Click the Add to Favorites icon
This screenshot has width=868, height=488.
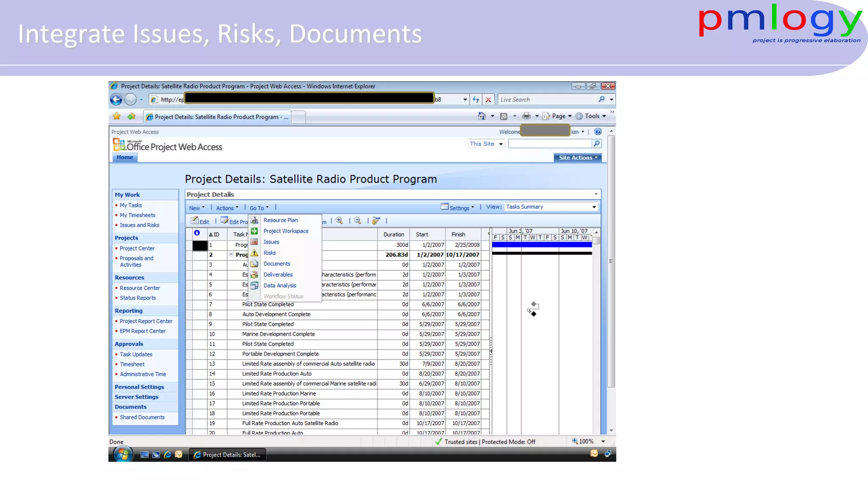131,116
